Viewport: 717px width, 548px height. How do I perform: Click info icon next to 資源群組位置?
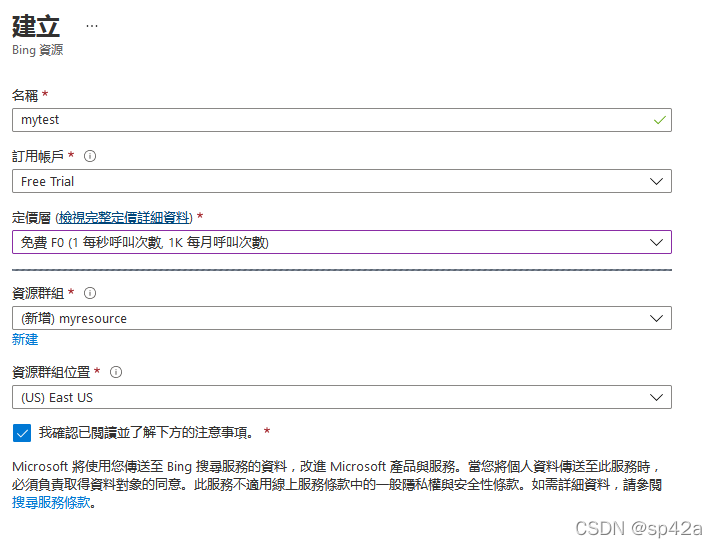click(x=116, y=372)
